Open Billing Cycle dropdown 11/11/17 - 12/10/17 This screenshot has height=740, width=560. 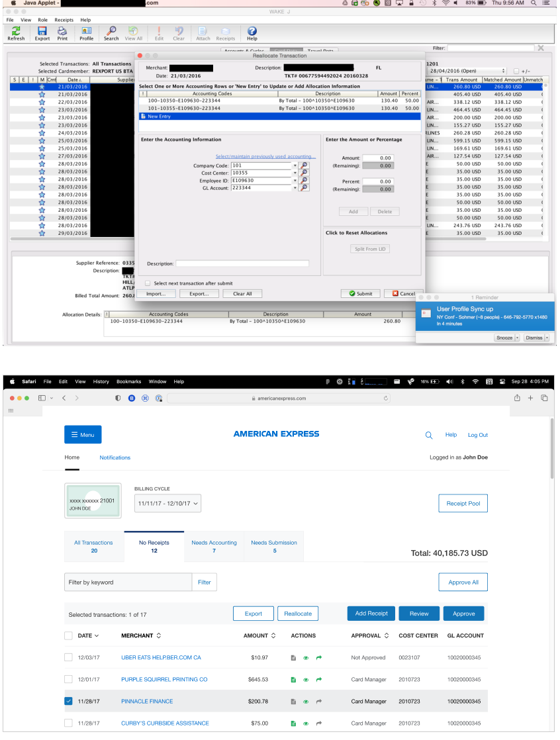[x=167, y=504]
